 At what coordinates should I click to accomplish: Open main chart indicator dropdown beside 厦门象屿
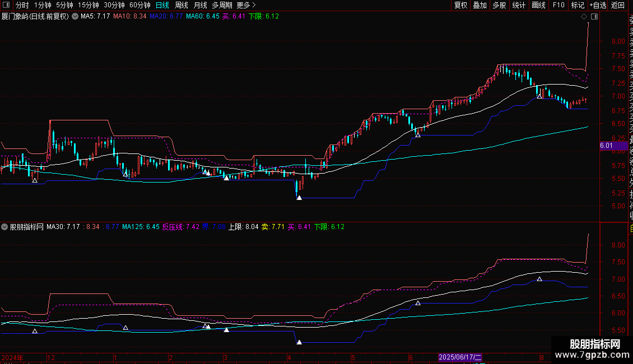75,17
